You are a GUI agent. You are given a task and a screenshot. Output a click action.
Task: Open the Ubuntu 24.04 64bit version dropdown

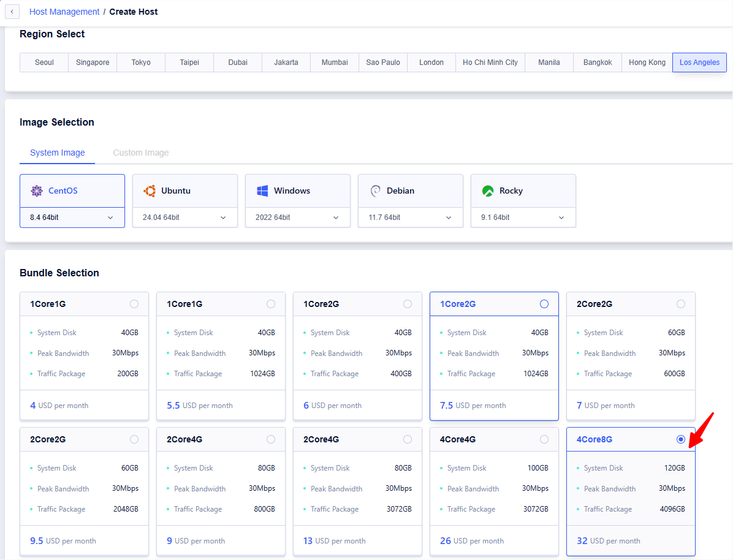(185, 218)
